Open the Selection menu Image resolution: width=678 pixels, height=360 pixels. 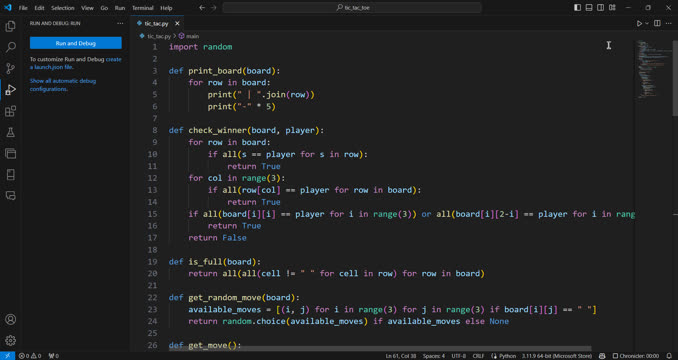pyautogui.click(x=63, y=8)
